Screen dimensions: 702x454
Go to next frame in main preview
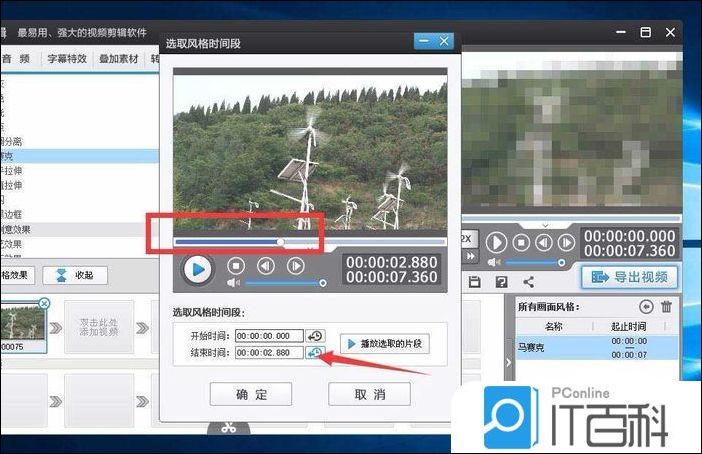point(566,243)
